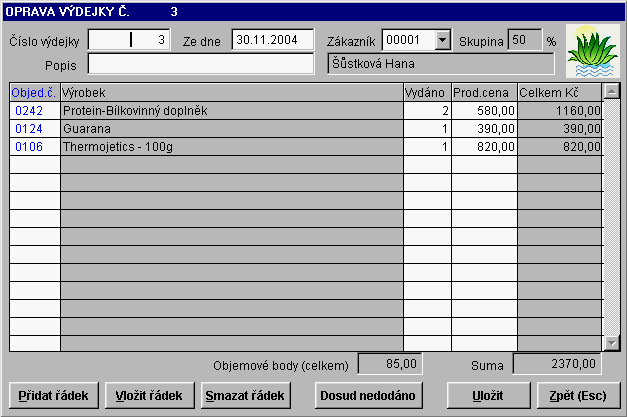
Task: Click Vydáno quantity for Guarana row
Action: [x=427, y=128]
